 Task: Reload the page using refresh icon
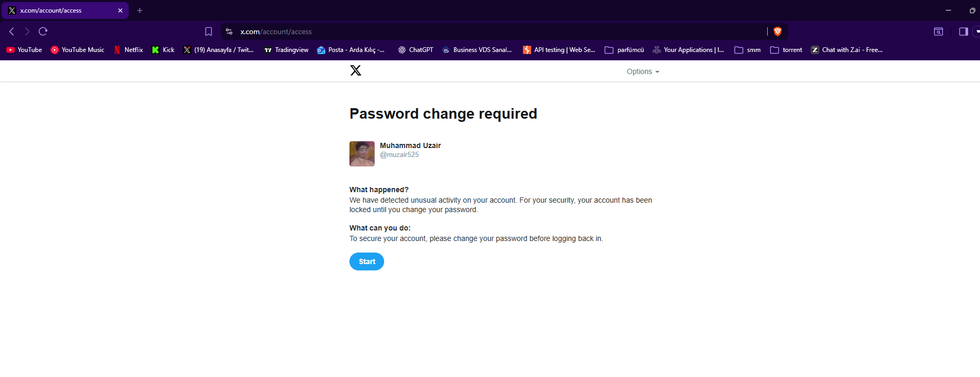pyautogui.click(x=43, y=32)
